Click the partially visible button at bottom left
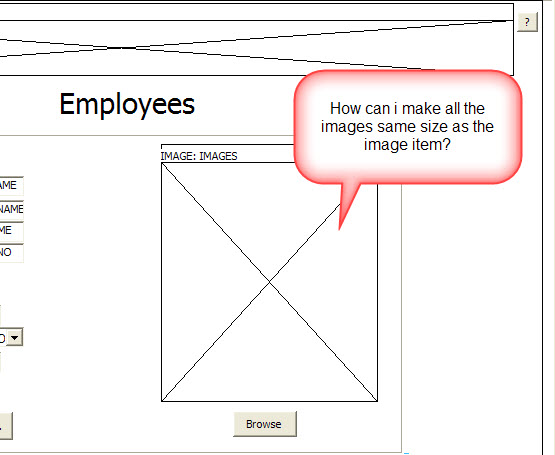This screenshot has height=455, width=555. click(x=6, y=426)
